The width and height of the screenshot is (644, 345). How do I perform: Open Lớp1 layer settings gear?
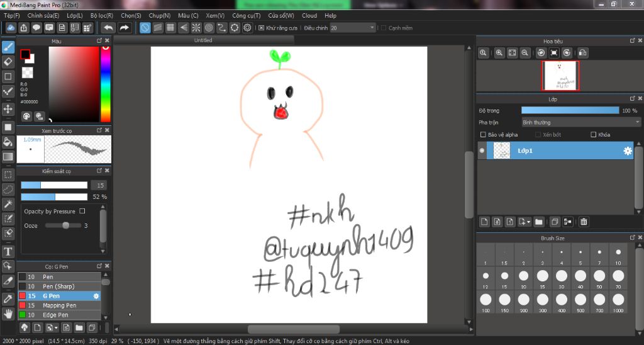coord(628,151)
